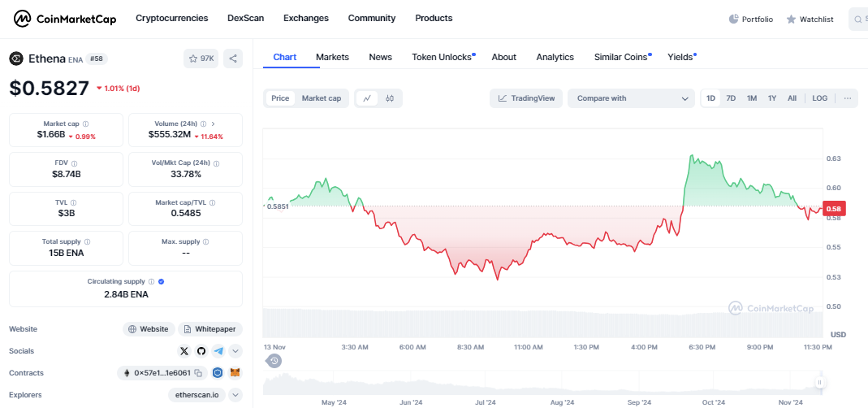
Task: Select Market cap chart toggle
Action: pyautogui.click(x=321, y=98)
